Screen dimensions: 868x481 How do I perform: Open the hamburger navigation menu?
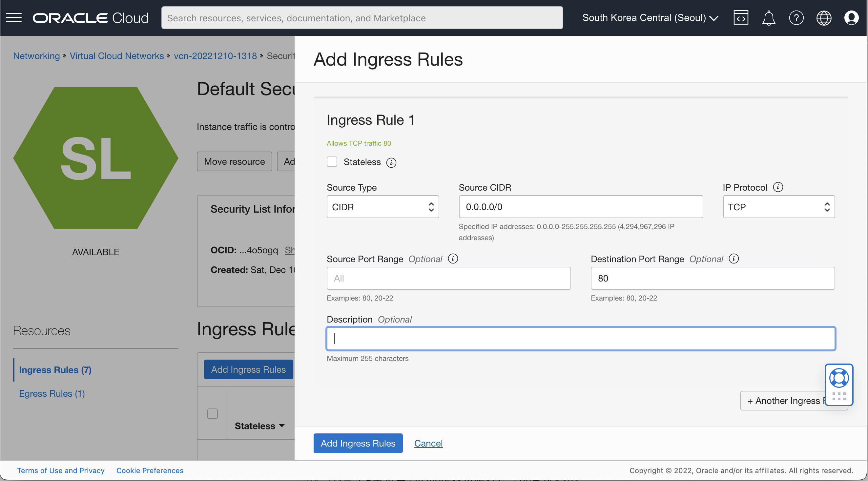click(x=13, y=17)
